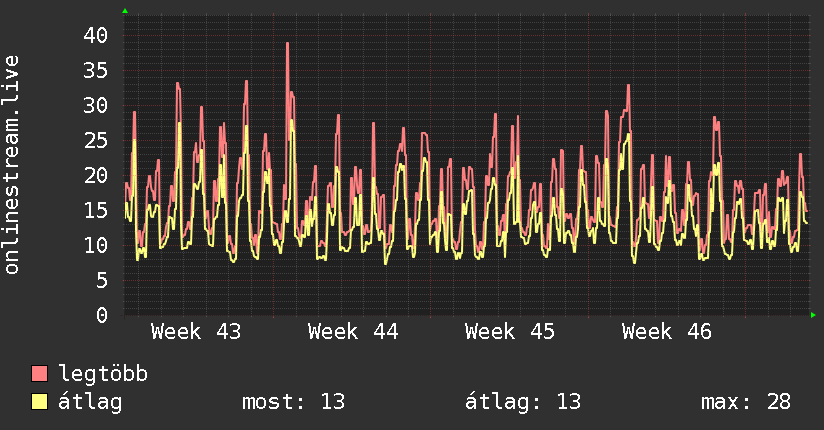Click the 10 y-axis tick label

[96, 245]
